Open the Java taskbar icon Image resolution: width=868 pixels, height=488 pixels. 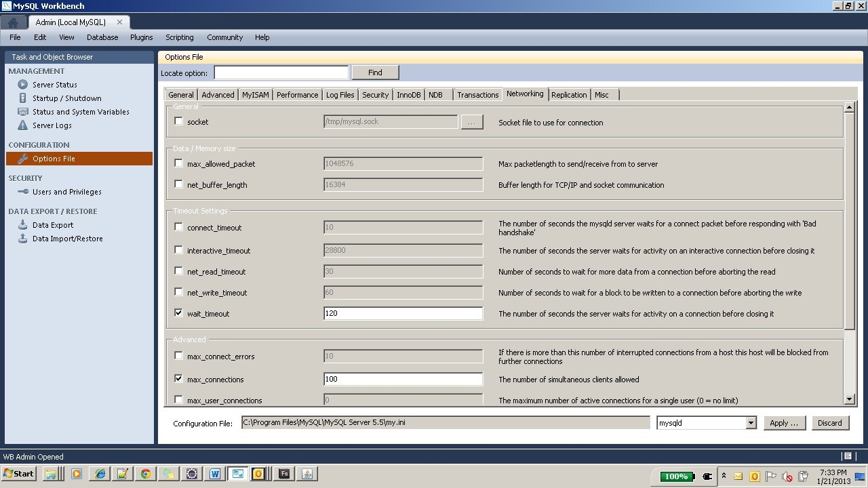pyautogui.click(x=307, y=474)
